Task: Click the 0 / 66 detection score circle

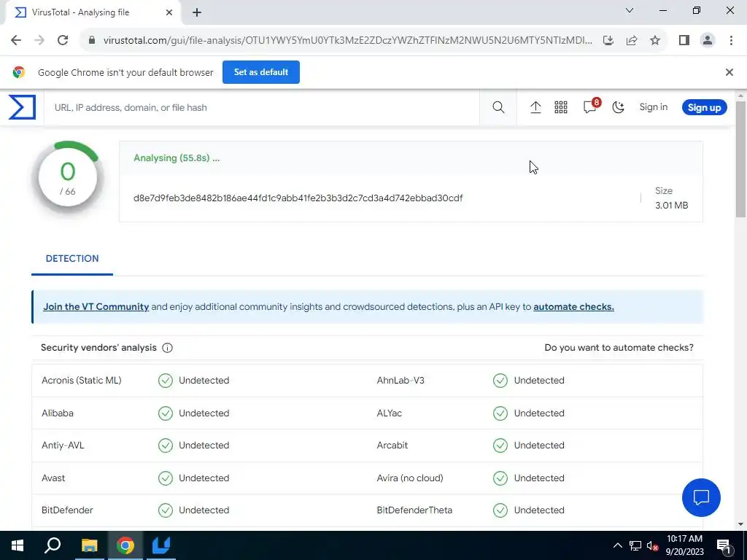Action: (68, 177)
